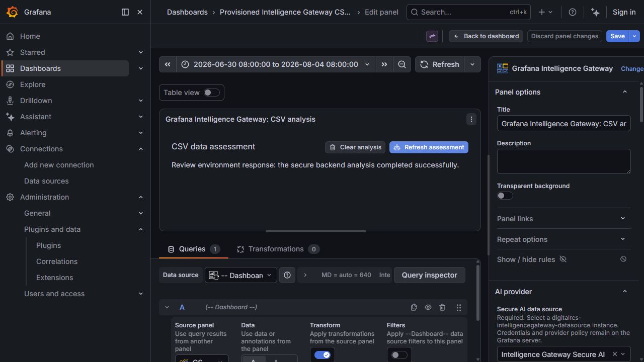Open Alerting menu item
The height and width of the screenshot is (362, 644).
[x=33, y=133]
